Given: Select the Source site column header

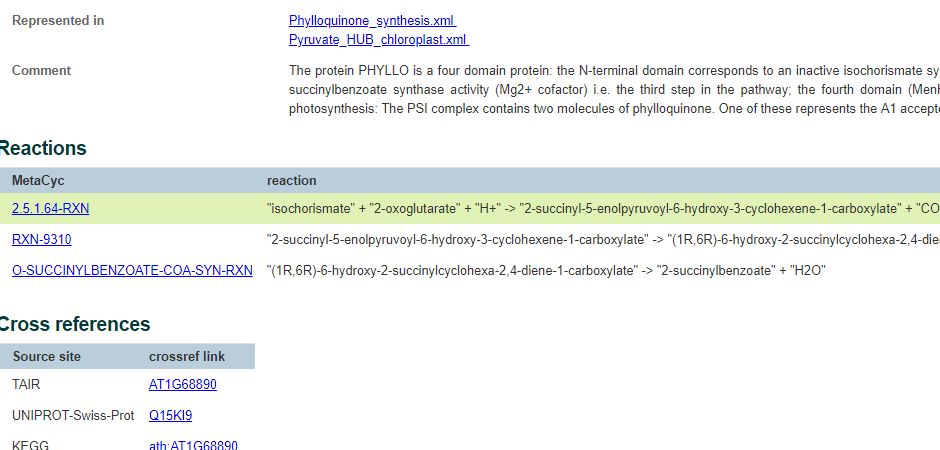Looking at the screenshot, I should click(x=46, y=357).
